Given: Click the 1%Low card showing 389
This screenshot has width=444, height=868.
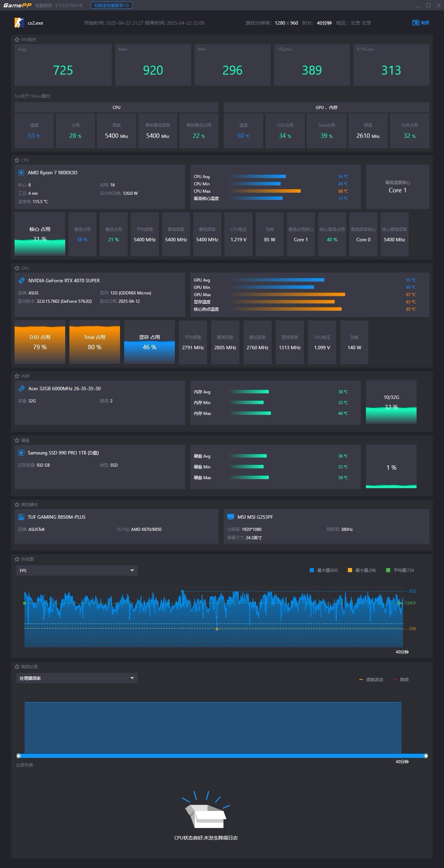Looking at the screenshot, I should coord(312,65).
